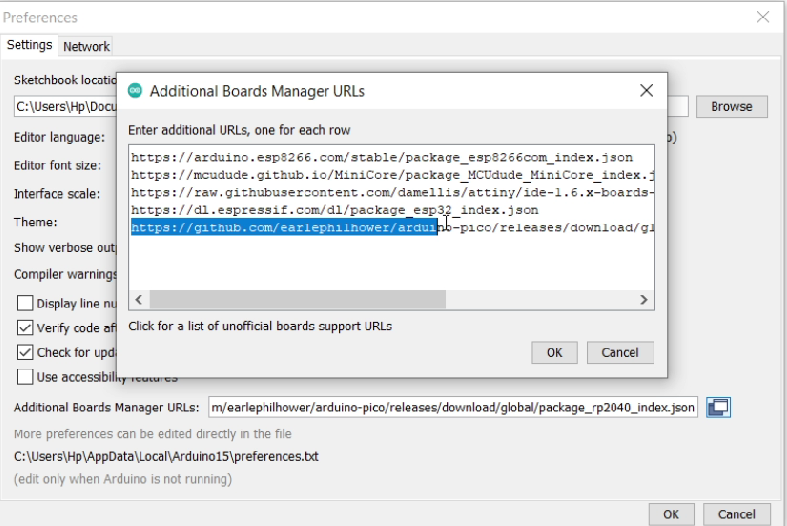Screen dimensions: 787x526
Task: Select the esp8266 package URL line
Action: [382, 158]
